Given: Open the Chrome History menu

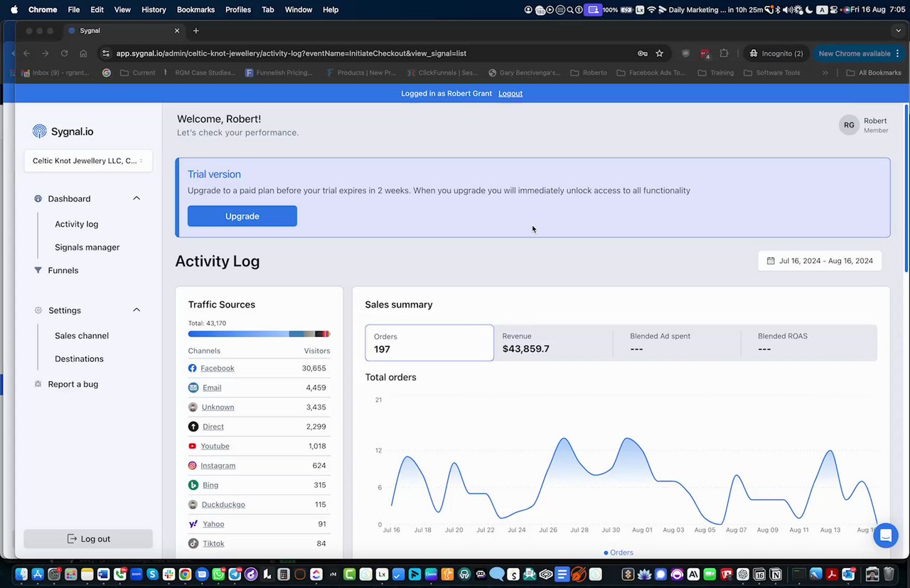Looking at the screenshot, I should pos(154,10).
